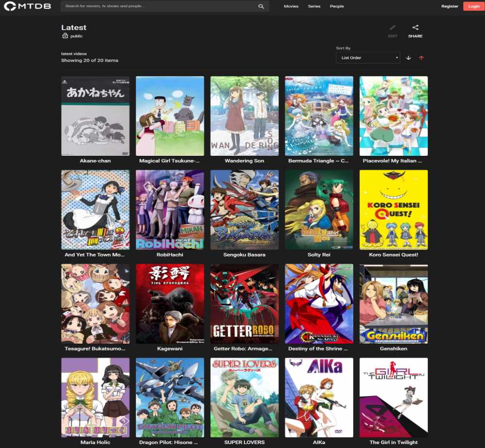The width and height of the screenshot is (485, 448).
Task: Open the Series menu
Action: coord(314,6)
